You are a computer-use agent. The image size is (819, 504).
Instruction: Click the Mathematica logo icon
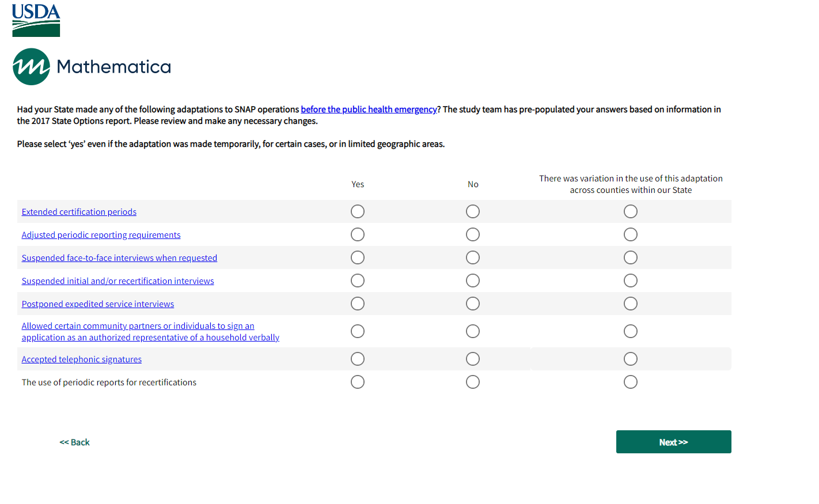[x=31, y=67]
